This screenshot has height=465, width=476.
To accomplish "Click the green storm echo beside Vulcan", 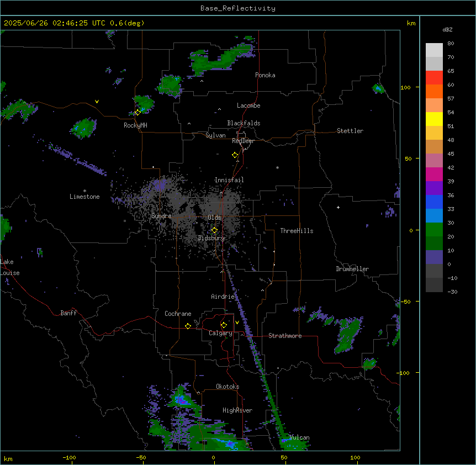I will (x=294, y=444).
